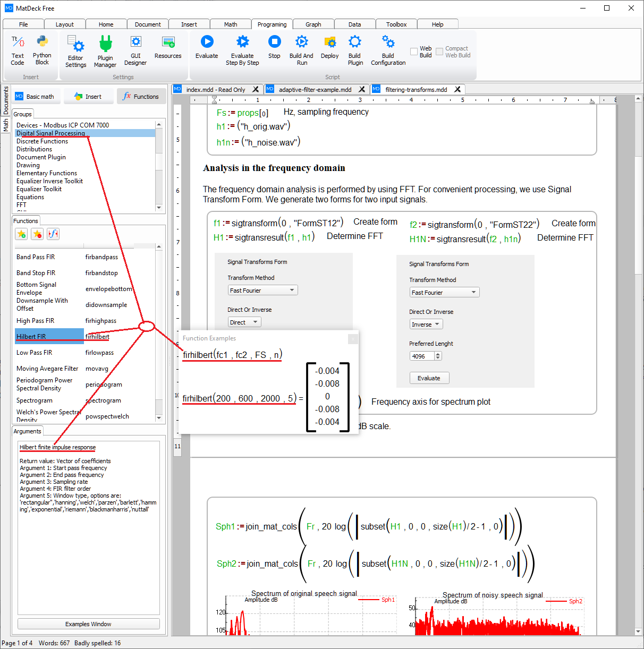Click Build And Run
Image resolution: width=644 pixels, height=649 pixels.
[x=301, y=50]
